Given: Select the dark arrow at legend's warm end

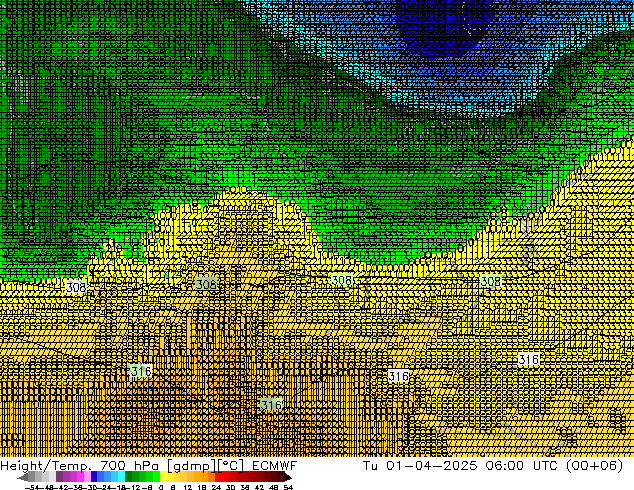Looking at the screenshot, I should click(288, 477).
